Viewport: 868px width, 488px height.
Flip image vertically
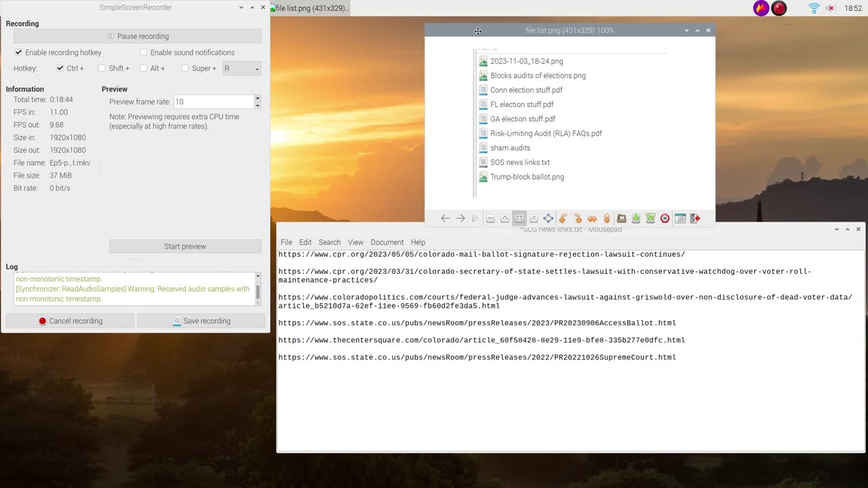pyautogui.click(x=607, y=218)
